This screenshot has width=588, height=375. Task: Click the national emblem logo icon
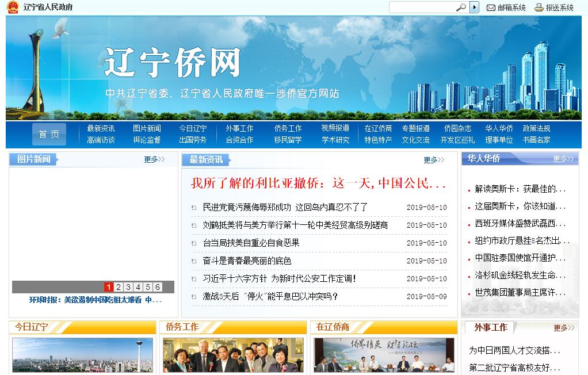pyautogui.click(x=13, y=7)
